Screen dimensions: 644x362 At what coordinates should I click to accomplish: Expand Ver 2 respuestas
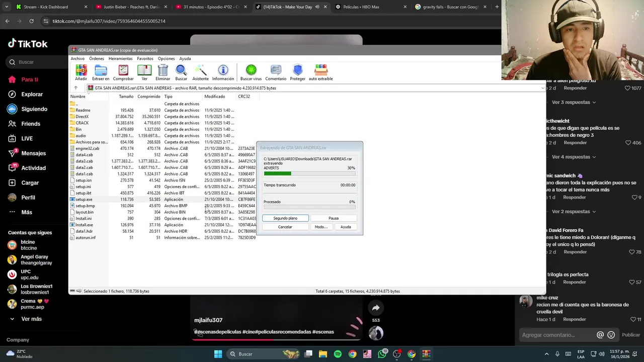pos(574,211)
